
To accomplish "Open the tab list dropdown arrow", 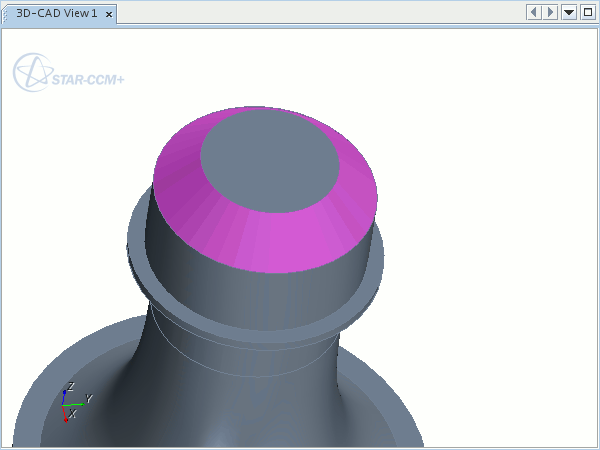I will point(569,13).
